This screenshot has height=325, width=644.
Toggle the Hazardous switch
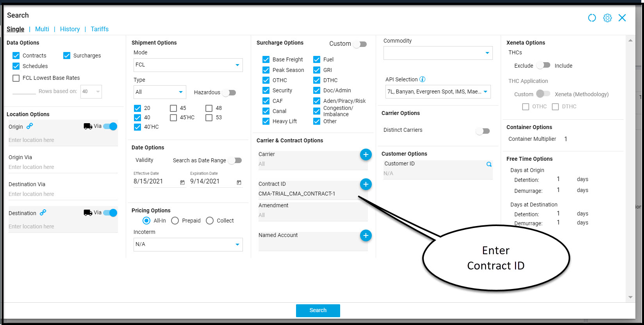coord(229,93)
